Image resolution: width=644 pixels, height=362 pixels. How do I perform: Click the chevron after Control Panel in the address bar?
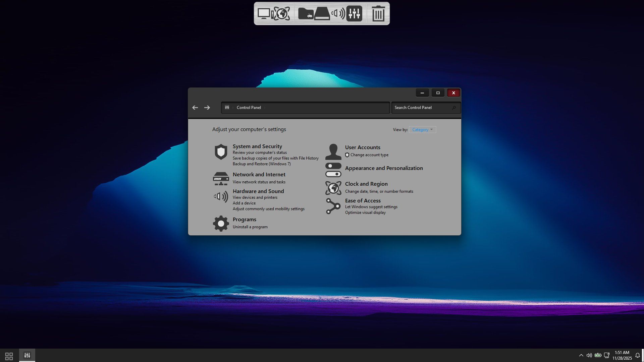coord(265,108)
